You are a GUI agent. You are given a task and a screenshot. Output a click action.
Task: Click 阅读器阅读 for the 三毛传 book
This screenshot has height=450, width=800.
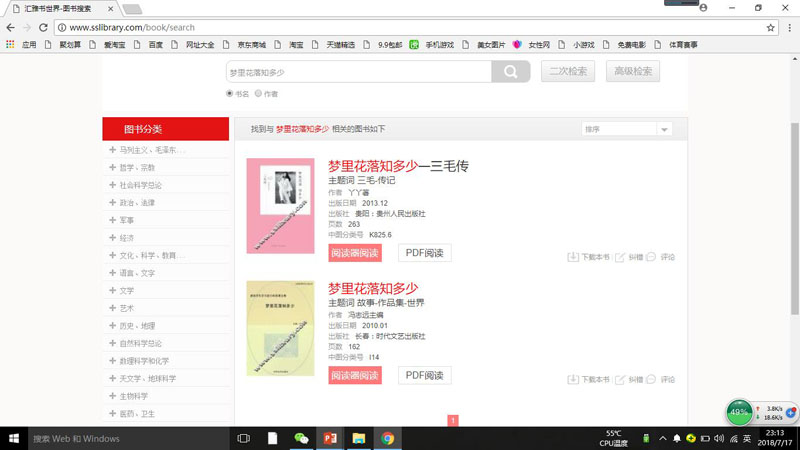tap(355, 253)
